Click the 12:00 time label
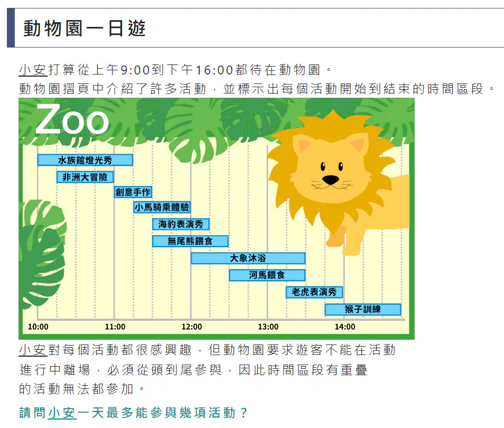504x428 pixels. pyautogui.click(x=192, y=327)
